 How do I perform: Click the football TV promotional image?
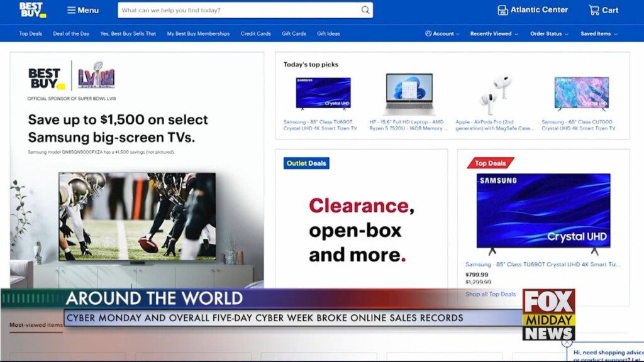137,217
